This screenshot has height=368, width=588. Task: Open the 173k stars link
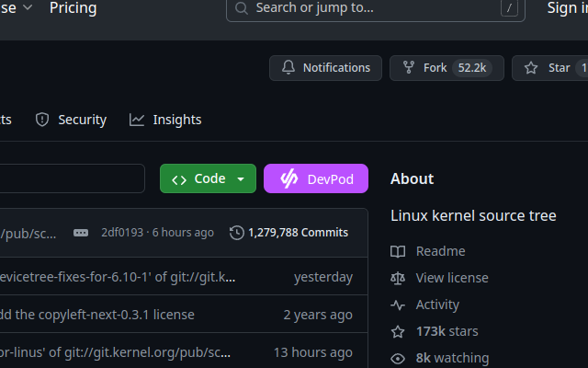(447, 331)
